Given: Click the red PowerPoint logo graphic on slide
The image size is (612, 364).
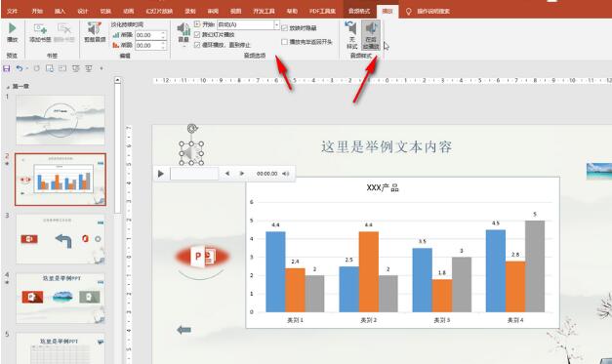Looking at the screenshot, I should pos(202,257).
